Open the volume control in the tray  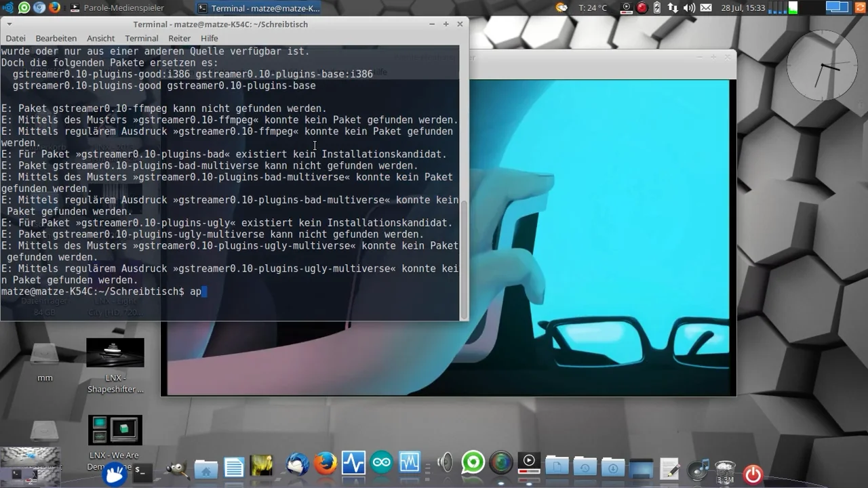tap(690, 8)
